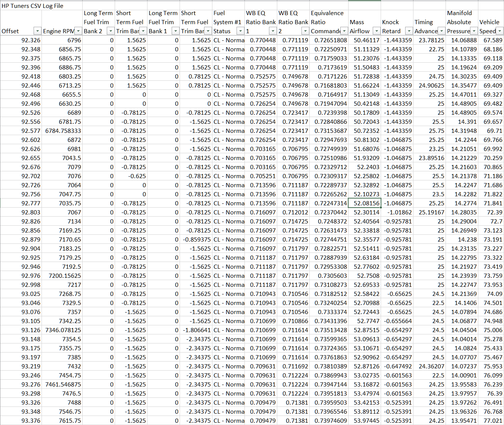Open the Manifold Absolute Pressure filter
504x425 pixels.
(x=474, y=31)
